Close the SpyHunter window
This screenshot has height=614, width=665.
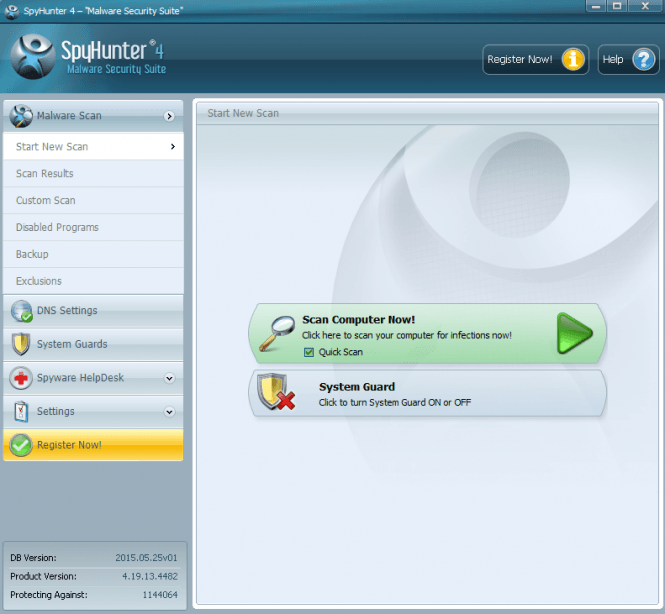[x=645, y=6]
